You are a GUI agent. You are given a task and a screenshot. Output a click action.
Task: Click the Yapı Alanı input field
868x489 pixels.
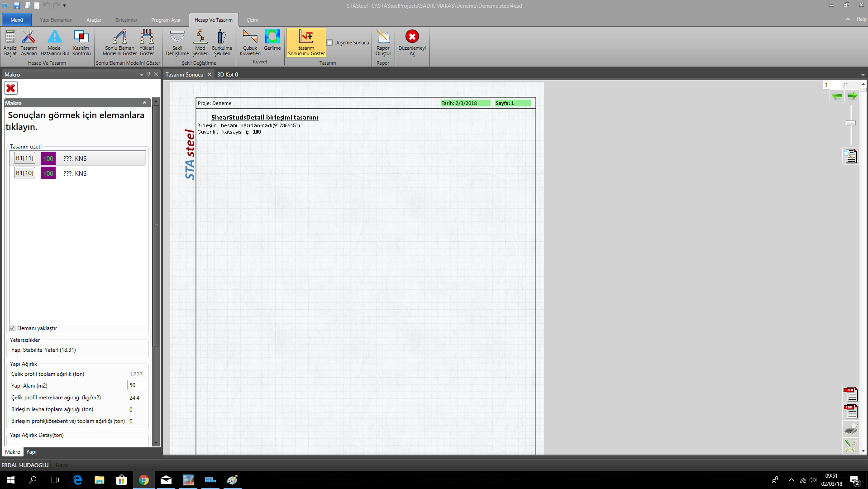pos(136,385)
